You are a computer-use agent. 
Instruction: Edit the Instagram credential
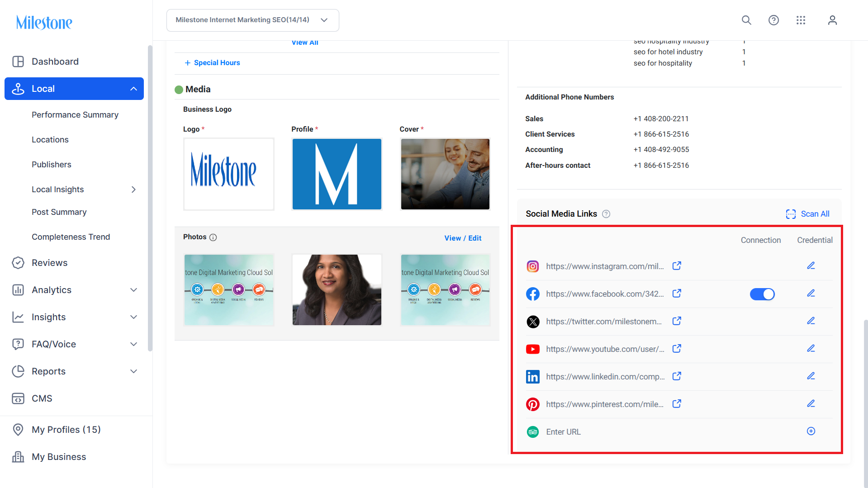click(811, 265)
